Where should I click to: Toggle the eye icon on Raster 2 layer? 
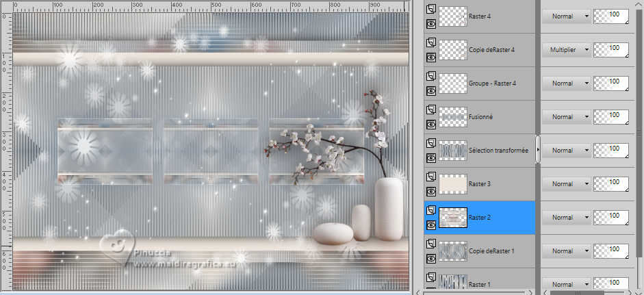[431, 225]
